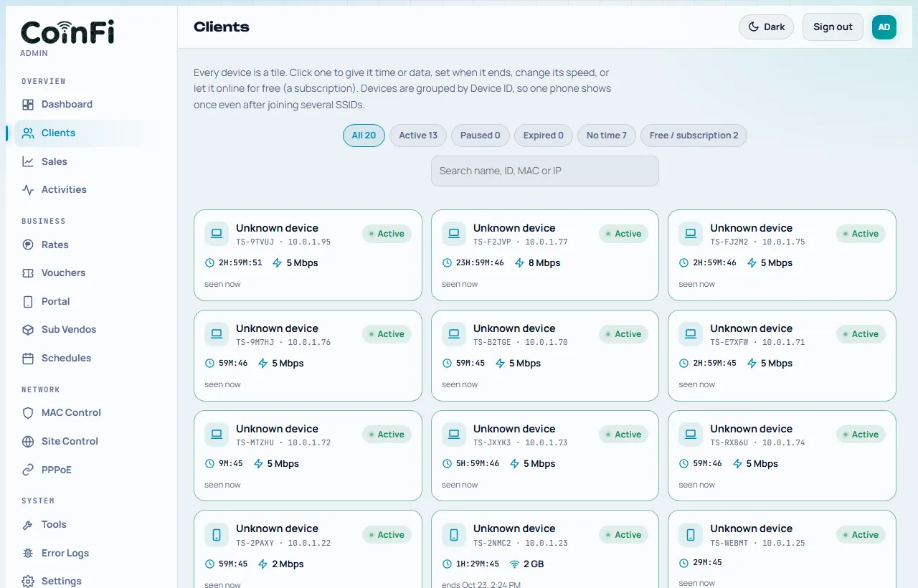Go to Vouchers in sidebar
918x588 pixels.
click(x=63, y=273)
